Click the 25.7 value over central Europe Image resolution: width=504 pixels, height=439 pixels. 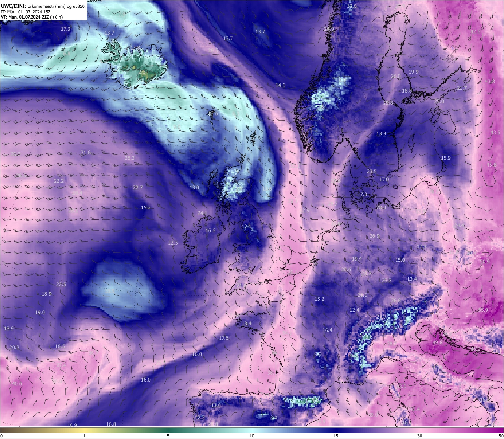(x=387, y=280)
